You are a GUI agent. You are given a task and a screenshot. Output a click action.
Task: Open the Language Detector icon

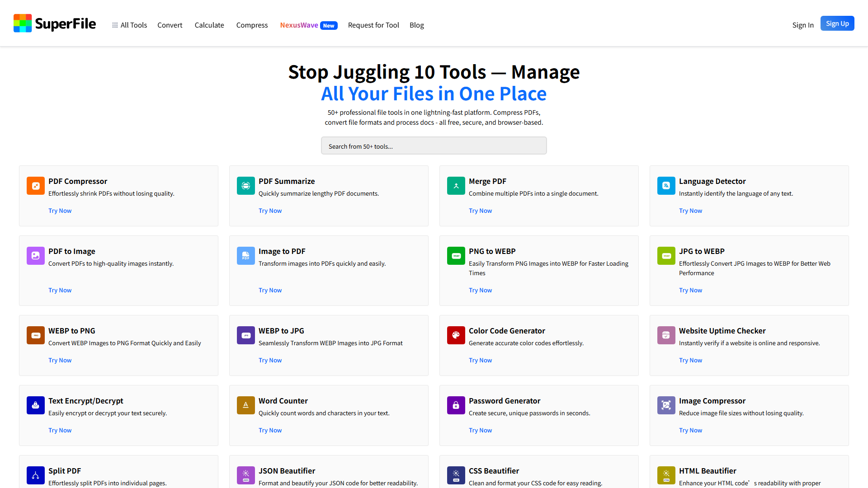tap(666, 186)
